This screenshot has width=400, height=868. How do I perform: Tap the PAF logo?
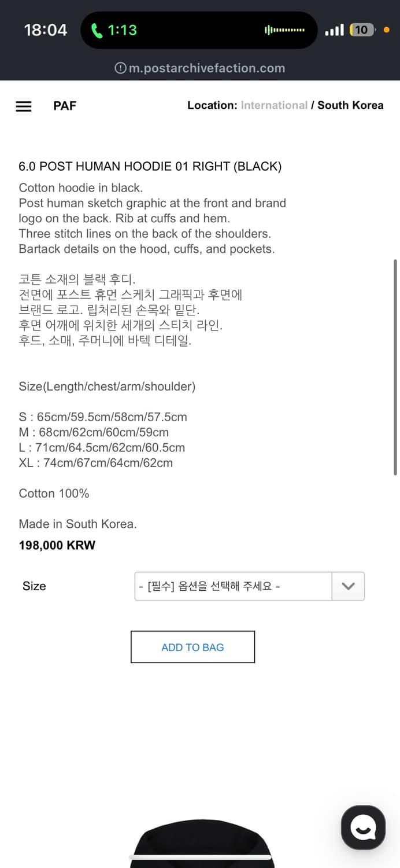pyautogui.click(x=64, y=106)
